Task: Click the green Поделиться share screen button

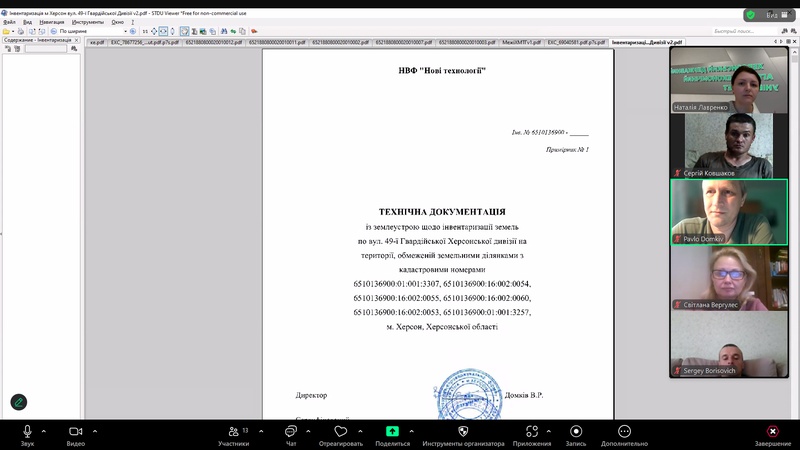Action: pyautogui.click(x=392, y=435)
